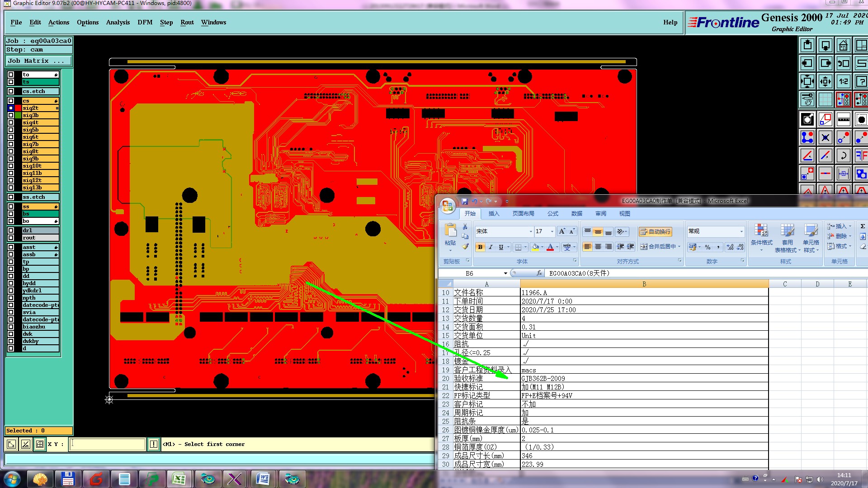
Task: Toggle the rout layer checkbox
Action: (x=11, y=238)
